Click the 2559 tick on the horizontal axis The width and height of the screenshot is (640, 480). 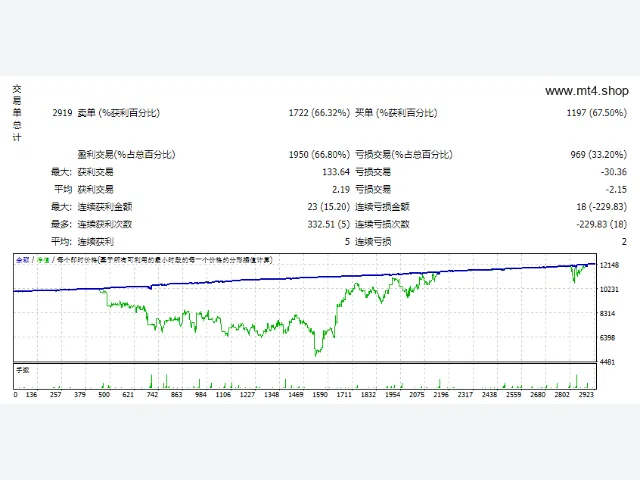513,394
